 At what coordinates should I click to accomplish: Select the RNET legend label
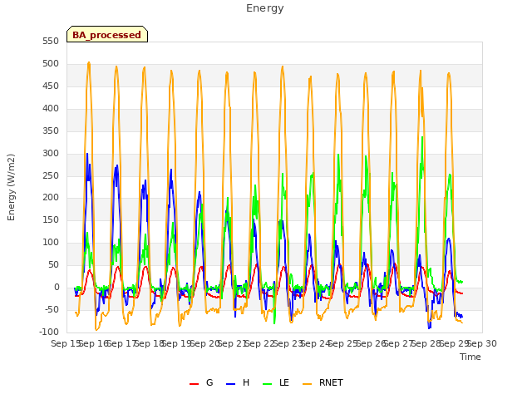click(x=331, y=382)
